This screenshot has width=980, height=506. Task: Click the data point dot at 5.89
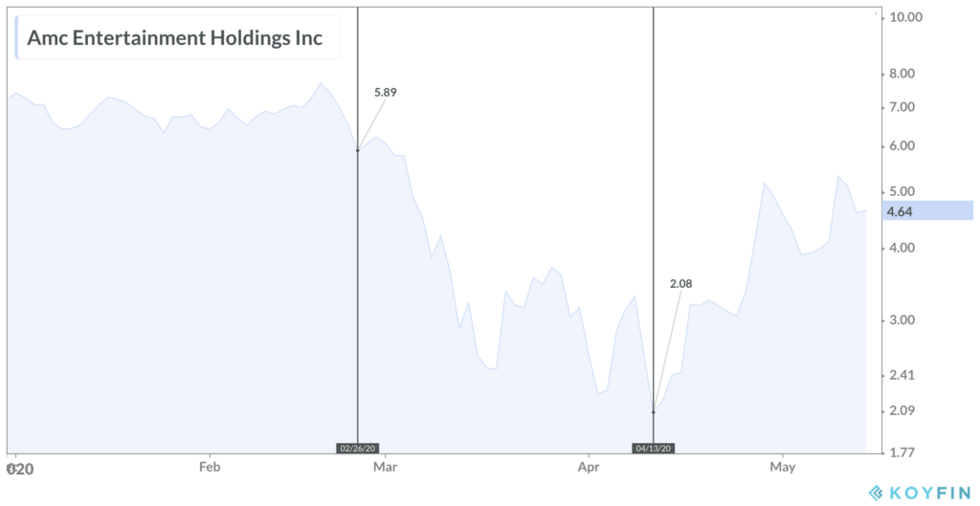click(357, 150)
